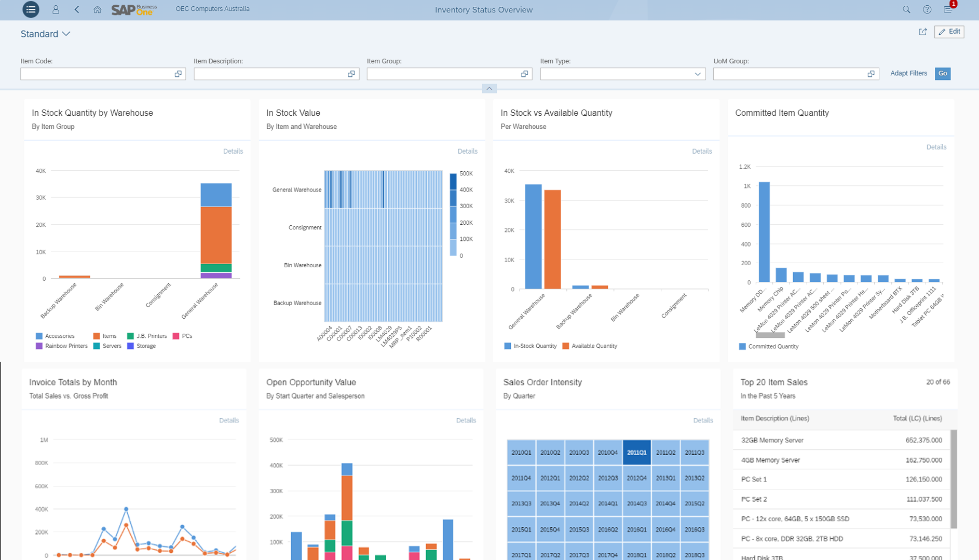Click in the Item Description input field
The image size is (979, 560).
[270, 74]
